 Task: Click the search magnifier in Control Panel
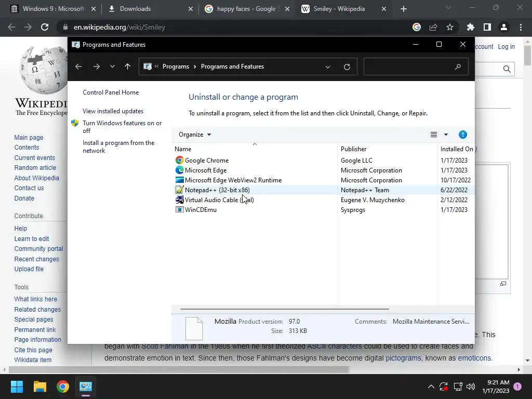[458, 66]
